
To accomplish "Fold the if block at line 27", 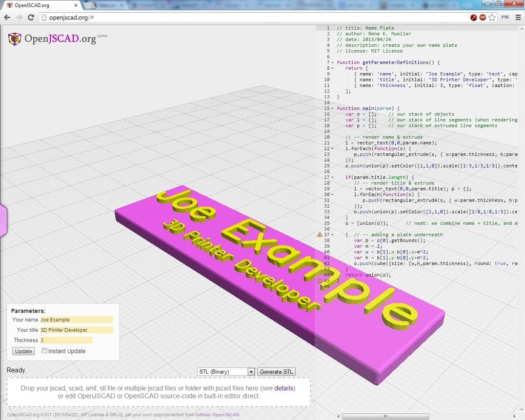I will click(332, 177).
